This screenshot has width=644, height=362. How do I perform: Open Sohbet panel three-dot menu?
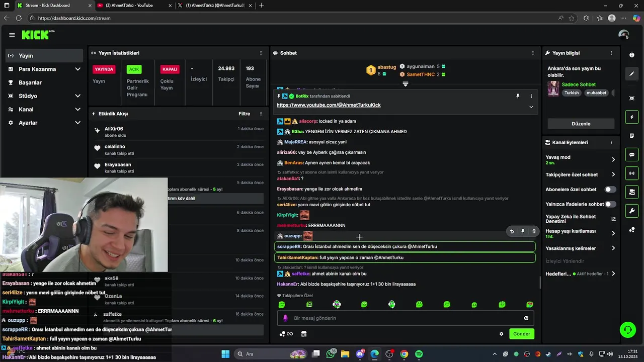click(533, 53)
